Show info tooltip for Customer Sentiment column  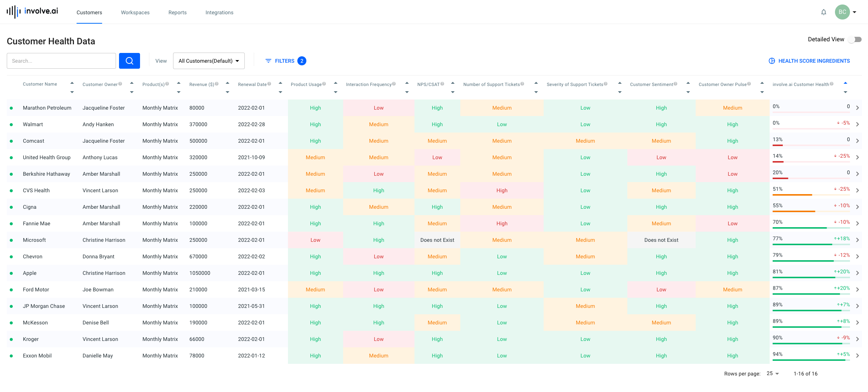coord(675,84)
